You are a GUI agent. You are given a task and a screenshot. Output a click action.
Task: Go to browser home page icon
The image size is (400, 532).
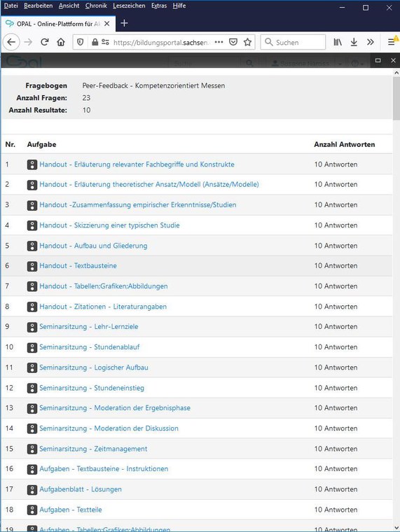61,42
